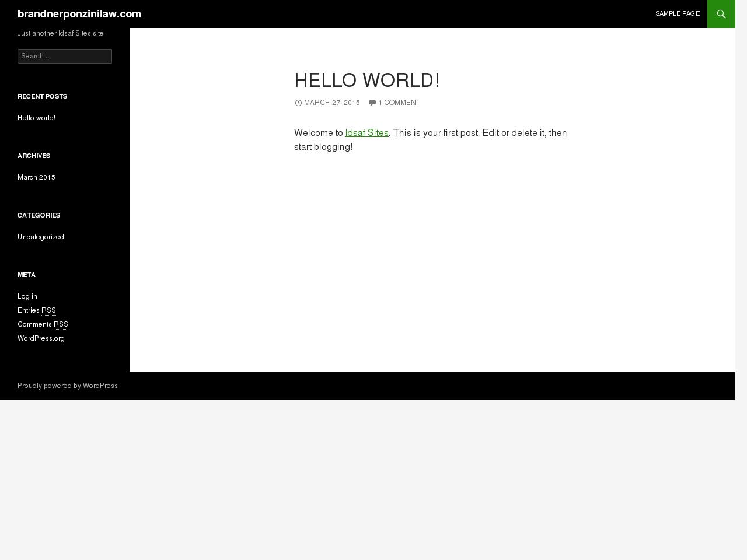Select the Categories heading text
The image size is (747, 560).
click(x=39, y=215)
